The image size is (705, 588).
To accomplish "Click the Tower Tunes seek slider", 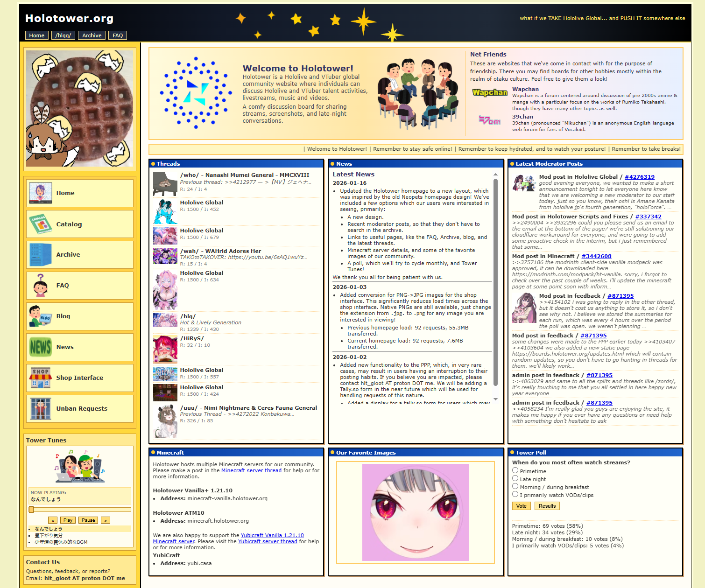I will coord(80,510).
